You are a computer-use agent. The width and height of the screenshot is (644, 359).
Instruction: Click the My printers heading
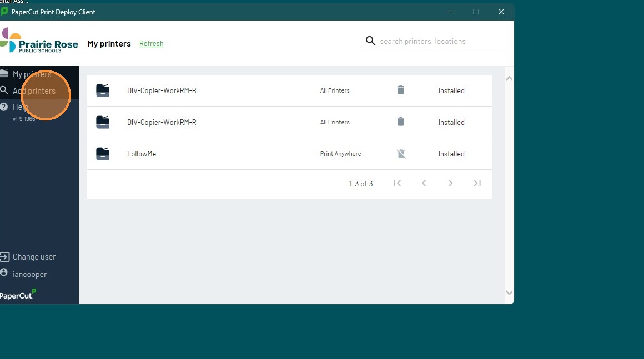coord(109,43)
